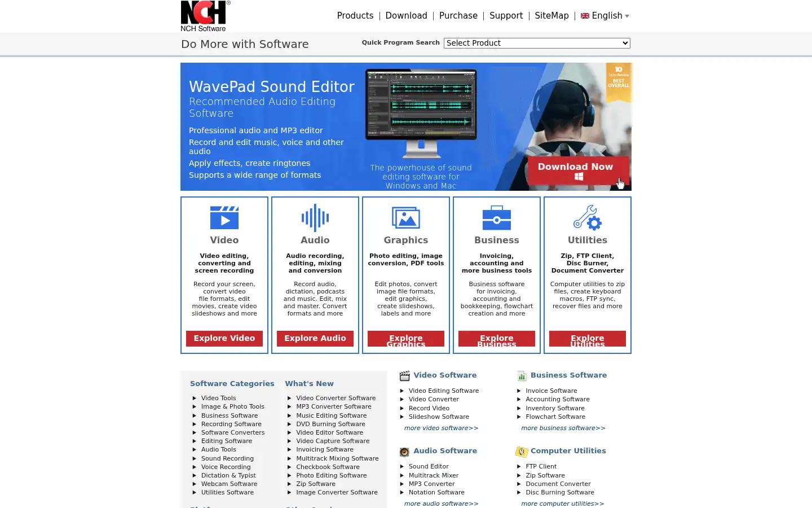Open the Webcam Software link
812x508 pixels.
click(229, 484)
